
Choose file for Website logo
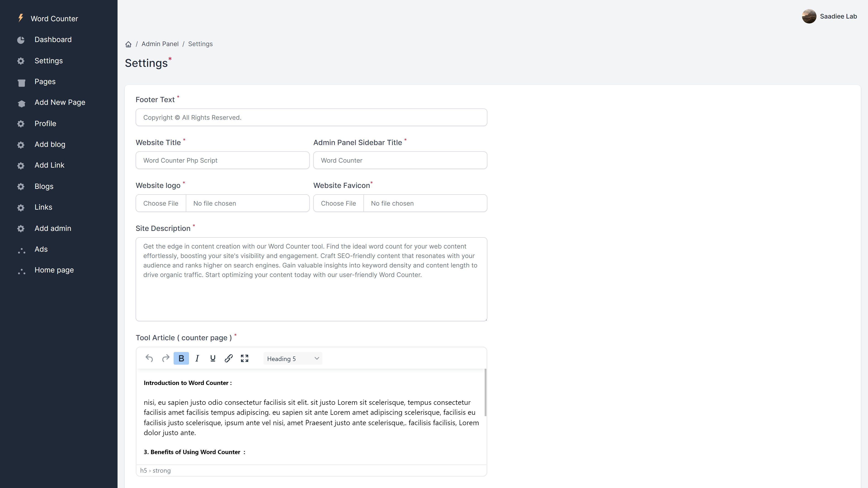click(x=161, y=203)
